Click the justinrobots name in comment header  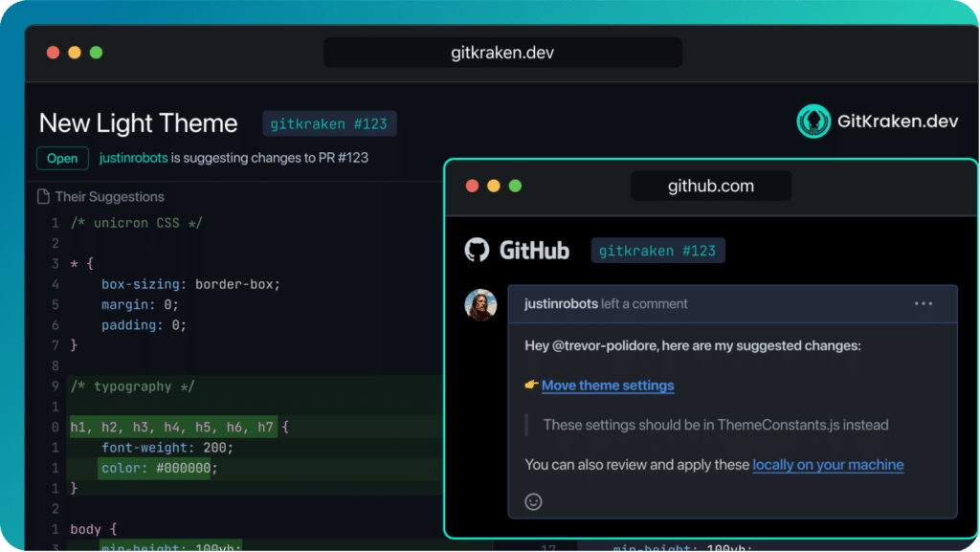click(561, 304)
